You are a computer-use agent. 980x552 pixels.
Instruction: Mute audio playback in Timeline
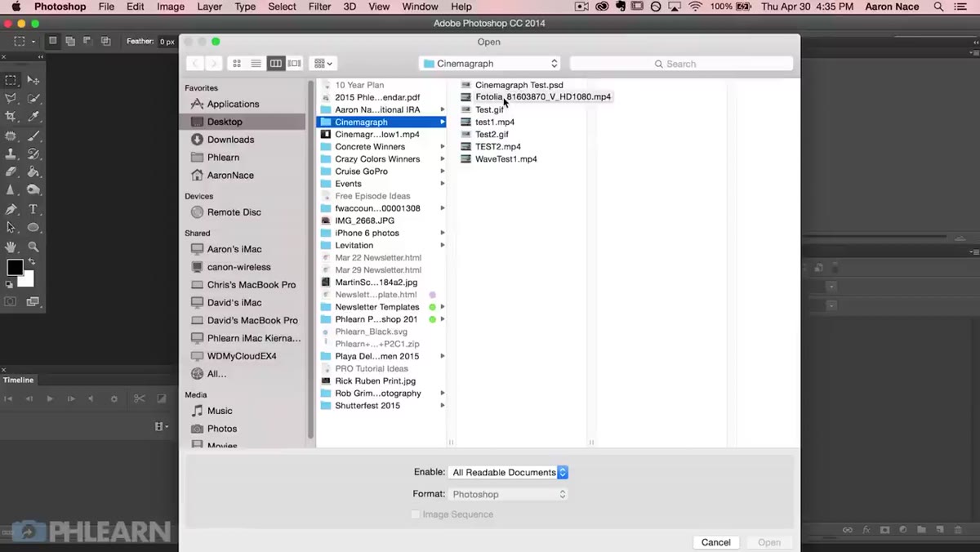(x=91, y=398)
